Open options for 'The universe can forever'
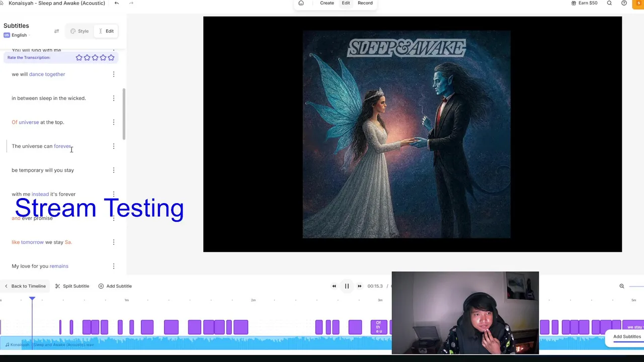The image size is (644, 362). click(113, 146)
